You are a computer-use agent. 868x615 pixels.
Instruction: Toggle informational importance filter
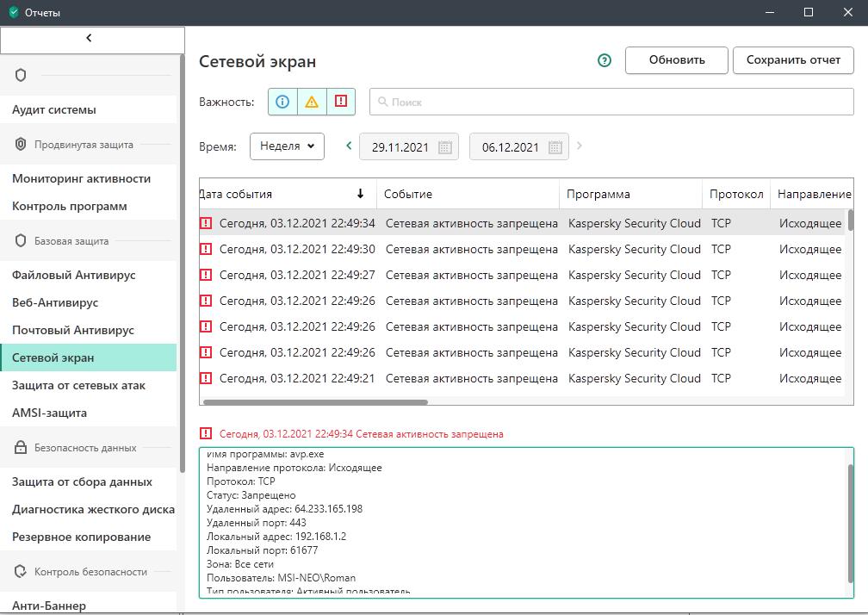point(282,102)
